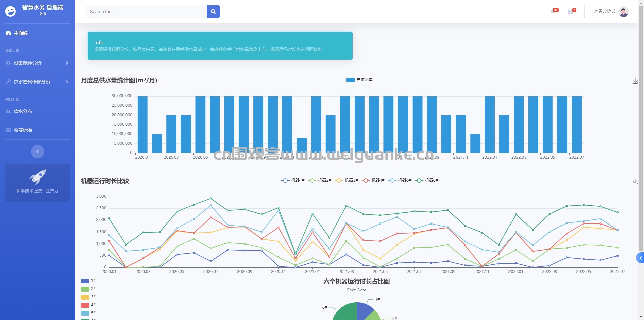Open the 停水分布 page
The width and height of the screenshot is (644, 320).
(x=23, y=111)
